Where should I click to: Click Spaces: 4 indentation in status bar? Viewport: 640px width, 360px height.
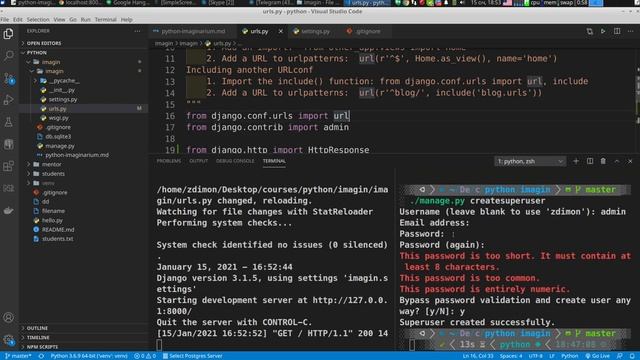click(x=511, y=356)
